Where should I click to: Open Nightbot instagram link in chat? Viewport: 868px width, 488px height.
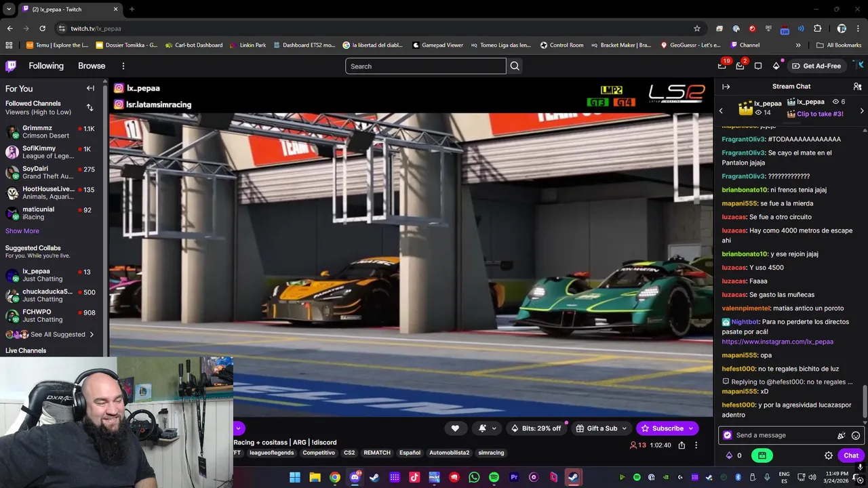tap(777, 342)
